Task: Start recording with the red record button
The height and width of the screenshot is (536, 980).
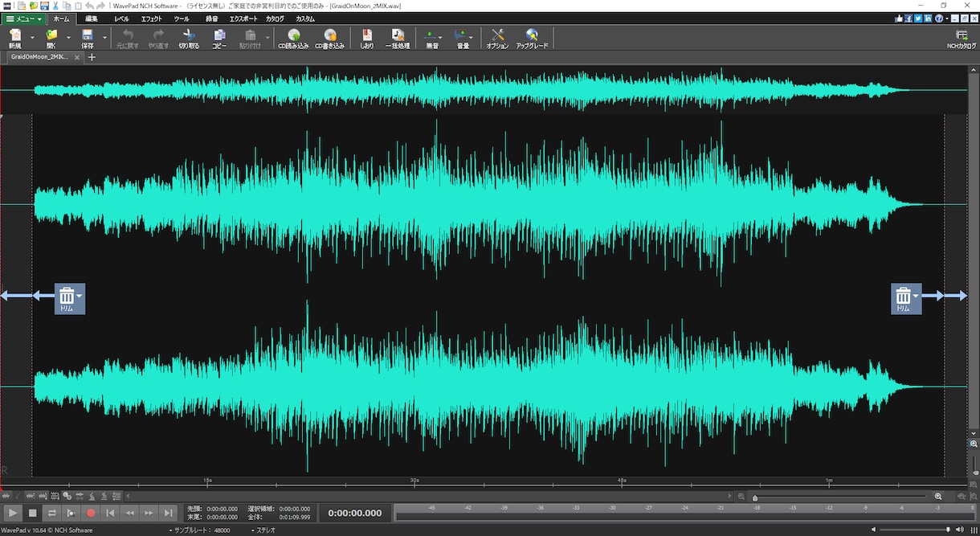Action: [x=91, y=513]
